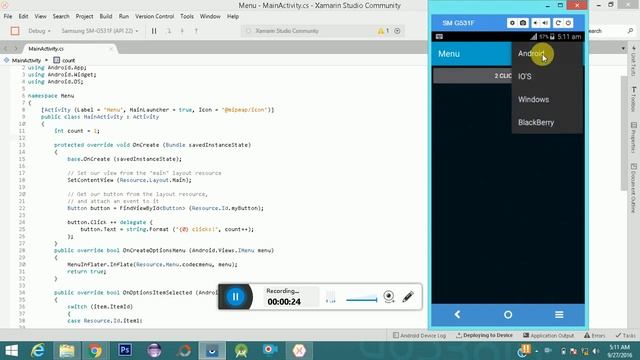Open the warning indicator in status bar

[383, 31]
